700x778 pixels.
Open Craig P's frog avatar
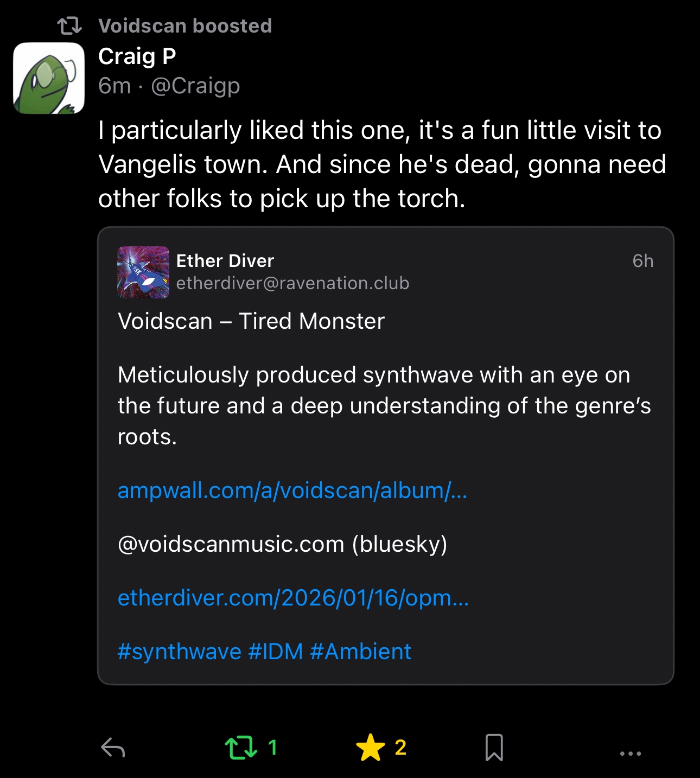pyautogui.click(x=49, y=78)
